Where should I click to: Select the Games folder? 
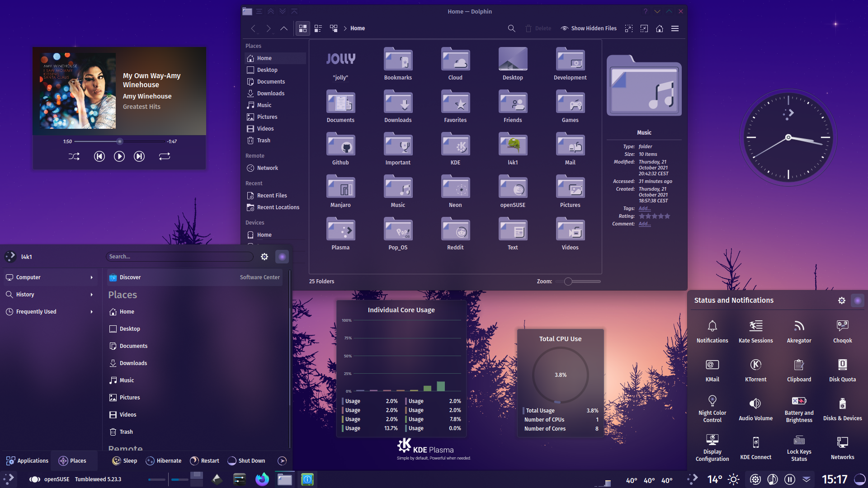click(570, 107)
